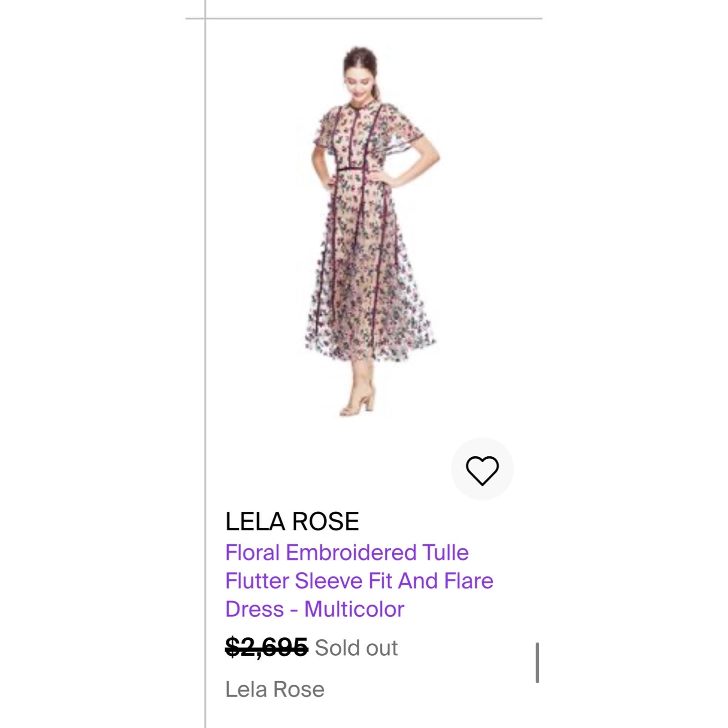This screenshot has width=728, height=728.
Task: Favorite the dress with the heart icon
Action: coord(482,469)
